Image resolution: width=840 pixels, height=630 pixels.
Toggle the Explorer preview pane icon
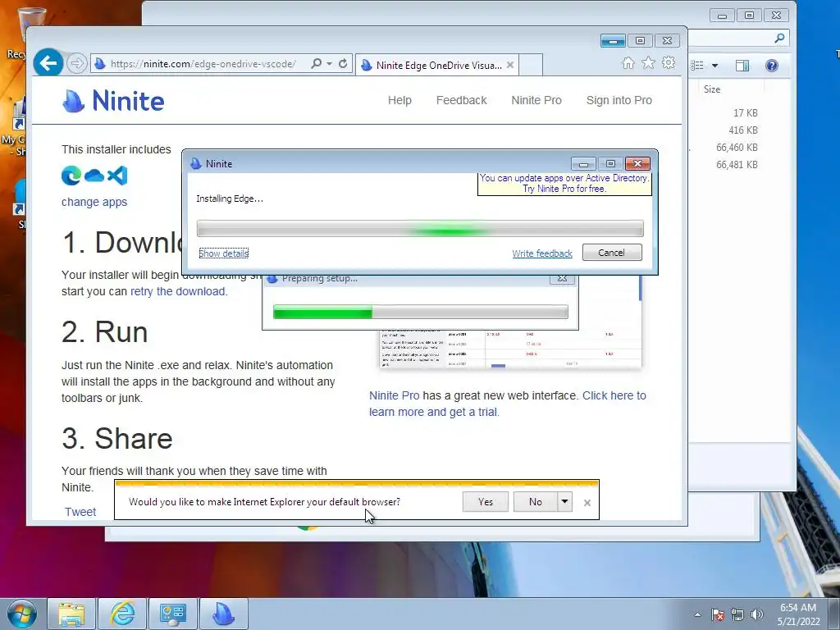click(742, 66)
